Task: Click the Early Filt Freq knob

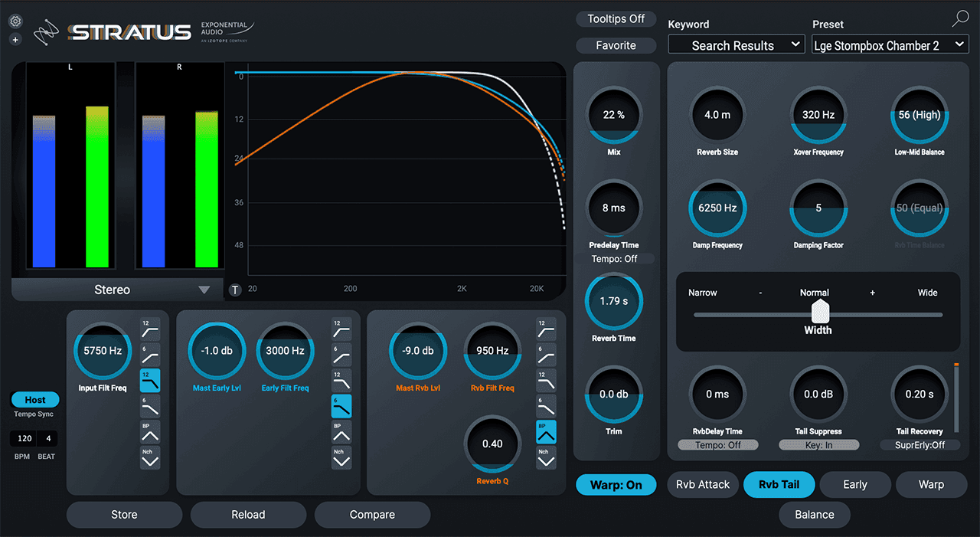Action: tap(285, 351)
